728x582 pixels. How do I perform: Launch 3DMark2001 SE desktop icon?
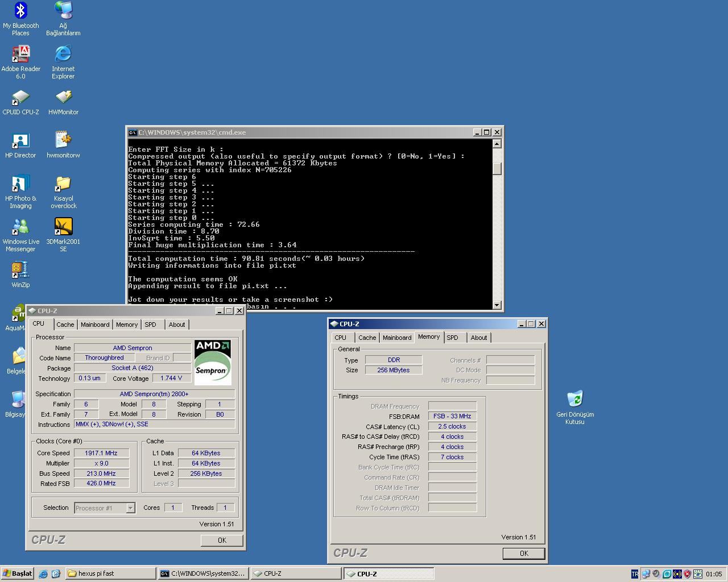click(x=63, y=235)
